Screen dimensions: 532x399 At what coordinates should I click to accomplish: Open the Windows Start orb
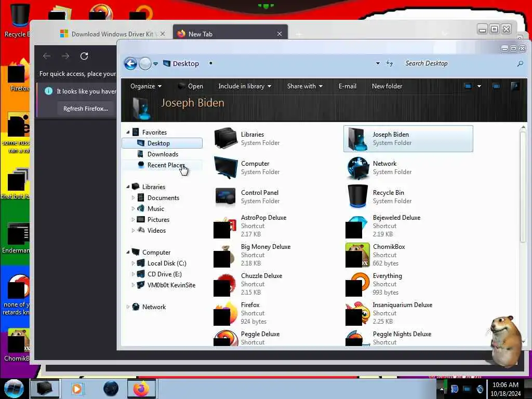(14, 389)
